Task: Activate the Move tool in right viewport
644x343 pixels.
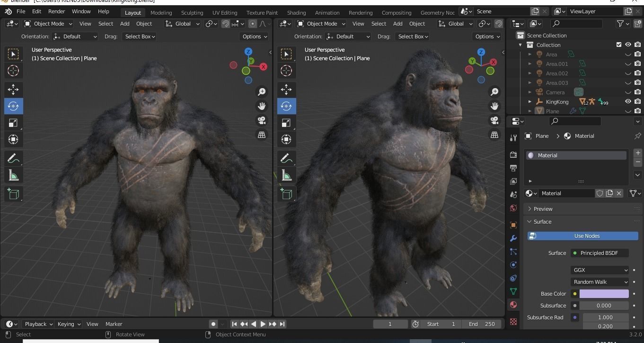Action: 286,90
